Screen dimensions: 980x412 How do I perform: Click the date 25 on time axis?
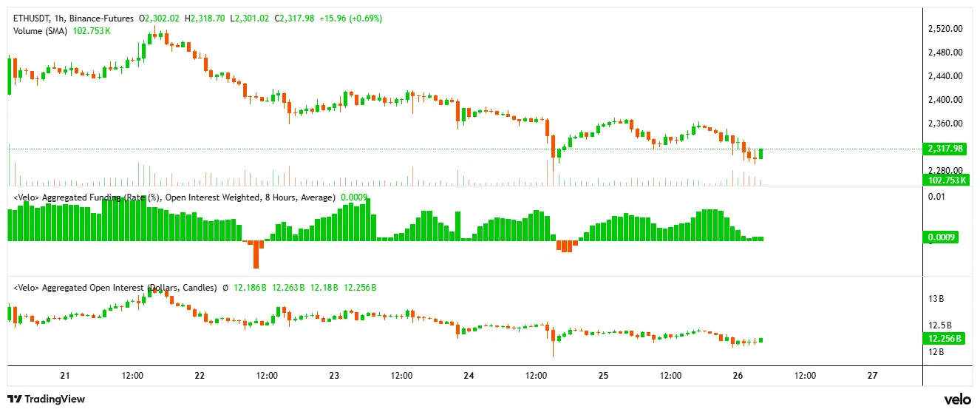603,376
